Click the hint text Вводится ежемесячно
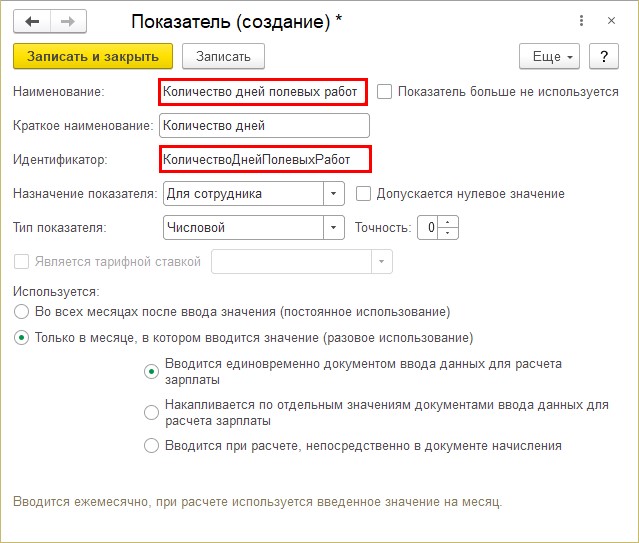This screenshot has height=543, width=639. 258,501
